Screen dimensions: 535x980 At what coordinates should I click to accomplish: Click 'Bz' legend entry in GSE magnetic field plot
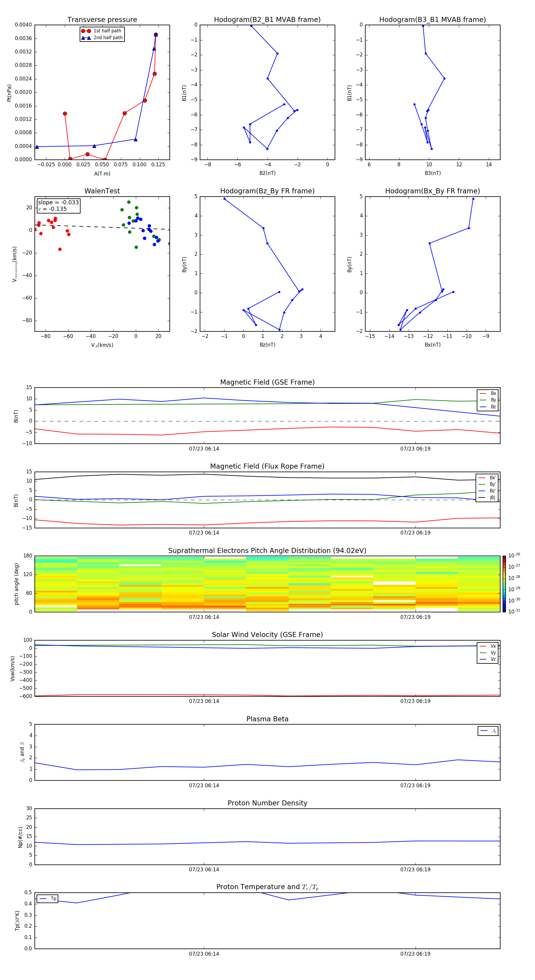click(488, 407)
